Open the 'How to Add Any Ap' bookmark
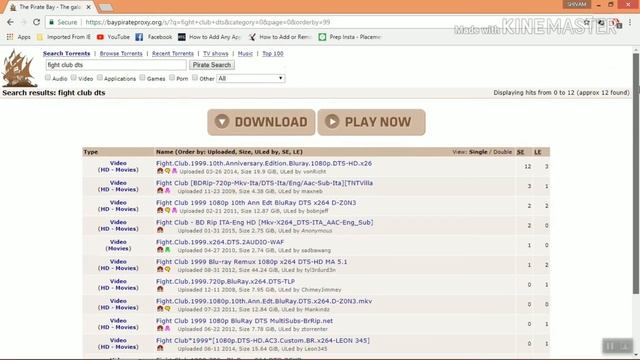 tap(209, 37)
